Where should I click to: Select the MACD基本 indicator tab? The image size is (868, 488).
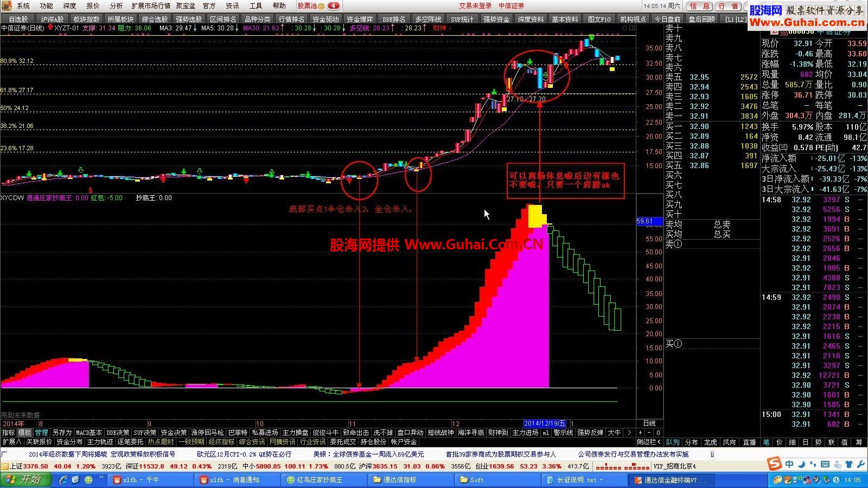coord(89,433)
